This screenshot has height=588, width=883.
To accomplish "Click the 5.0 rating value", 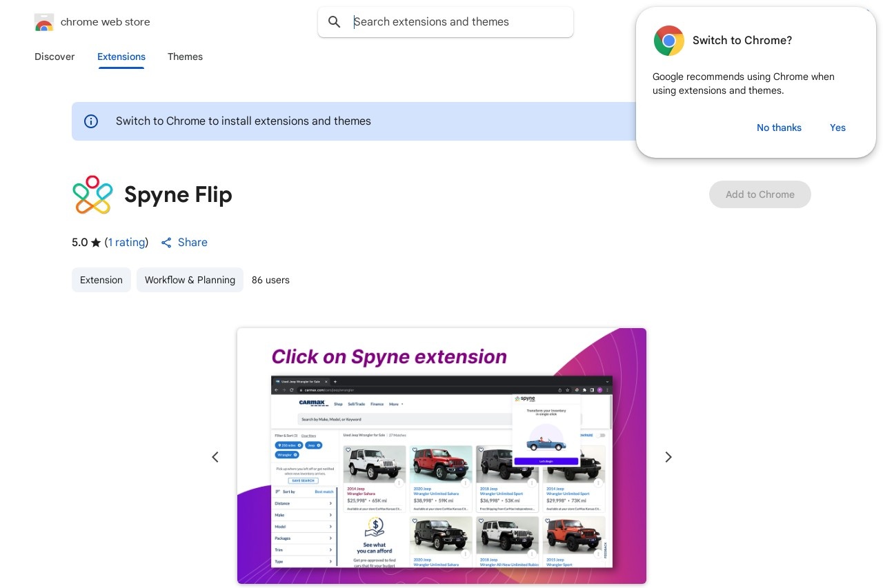I will (x=80, y=243).
